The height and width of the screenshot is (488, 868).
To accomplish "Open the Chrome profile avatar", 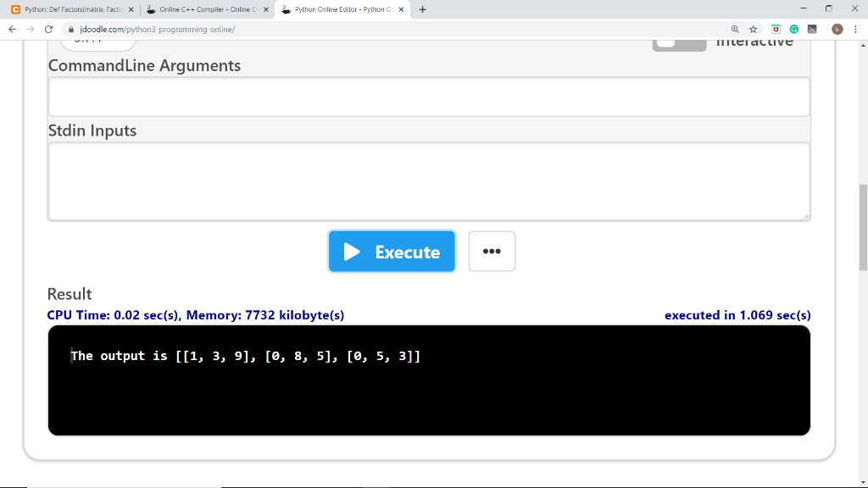I will coord(837,30).
